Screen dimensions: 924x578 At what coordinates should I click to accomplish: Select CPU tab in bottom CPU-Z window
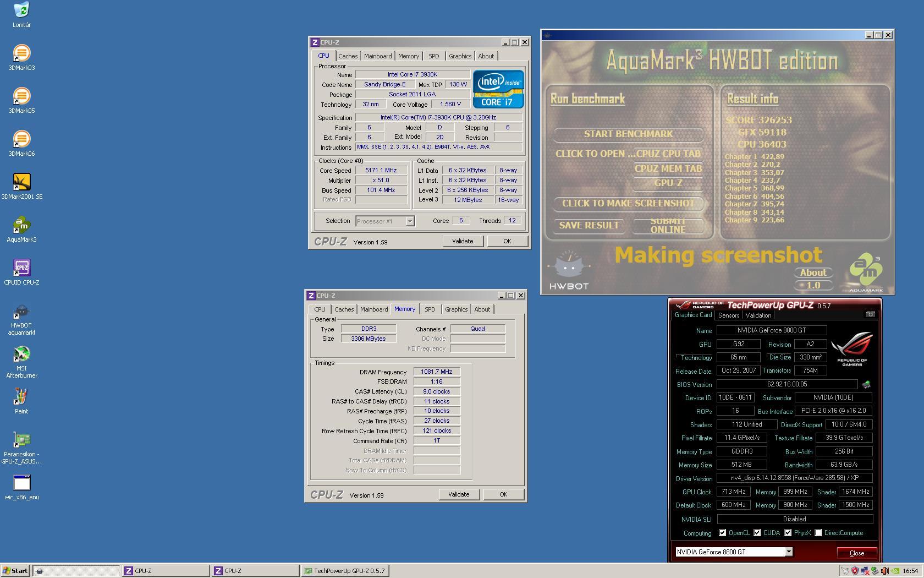[320, 309]
